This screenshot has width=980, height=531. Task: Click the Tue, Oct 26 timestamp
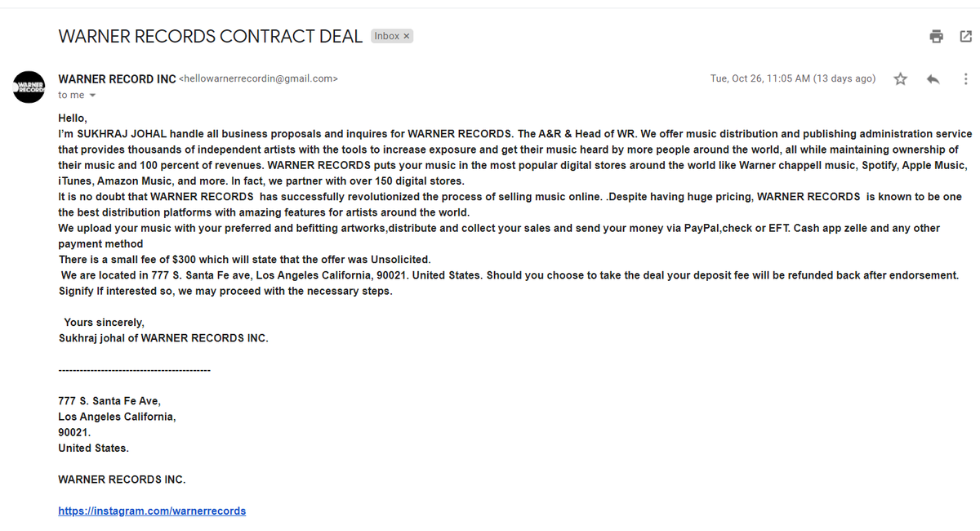[x=792, y=78]
